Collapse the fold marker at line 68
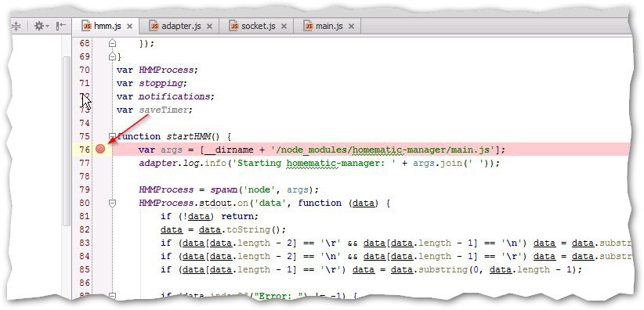 coord(113,43)
